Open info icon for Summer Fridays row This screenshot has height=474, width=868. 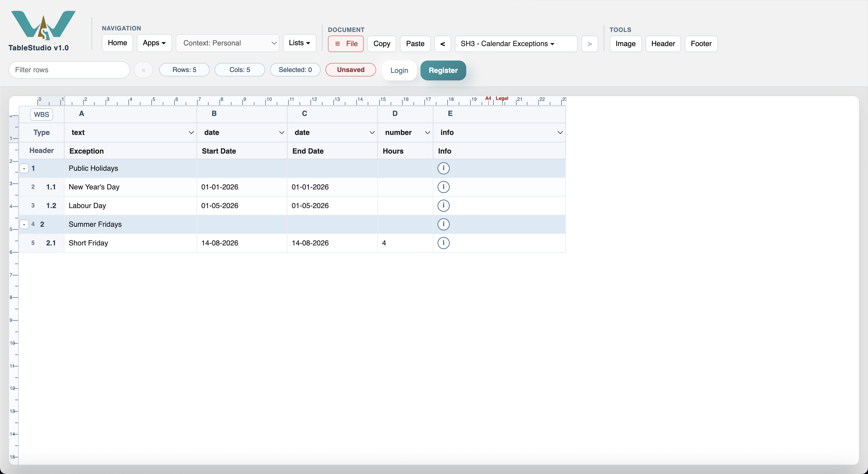[x=443, y=224]
